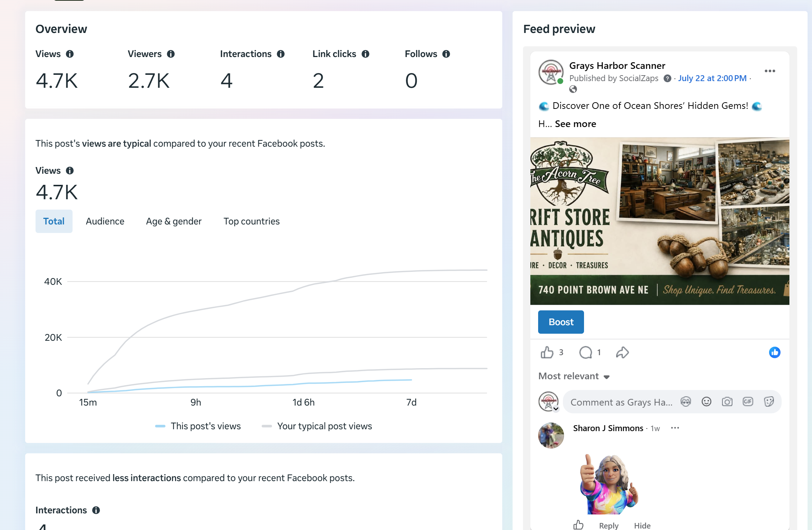Click the info icon beside Interactions in Overview
The image size is (812, 530).
click(x=281, y=54)
